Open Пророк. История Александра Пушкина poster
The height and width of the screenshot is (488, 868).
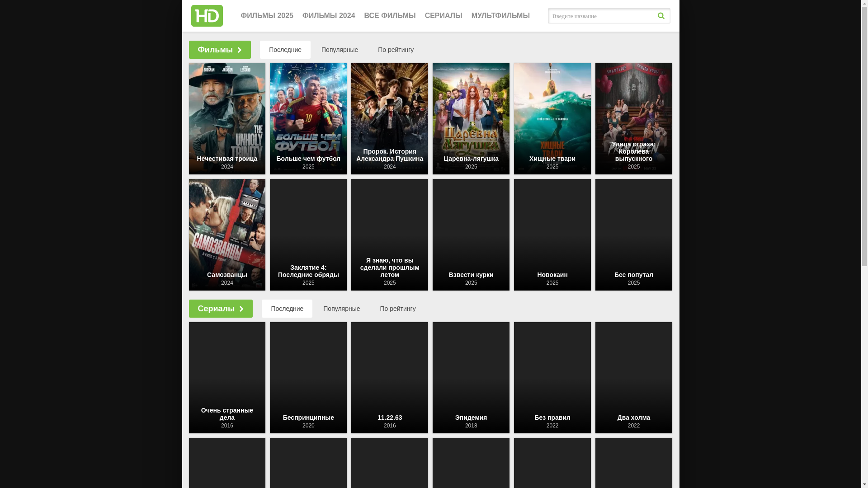click(390, 119)
